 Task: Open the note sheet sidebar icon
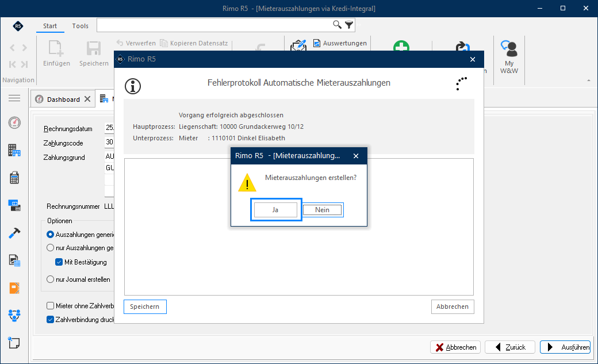14,343
